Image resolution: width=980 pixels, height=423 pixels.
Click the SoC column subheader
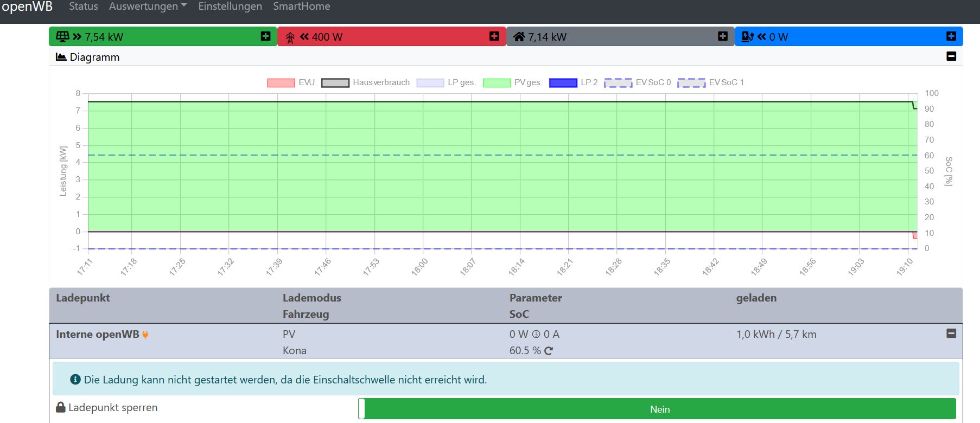[x=519, y=314]
